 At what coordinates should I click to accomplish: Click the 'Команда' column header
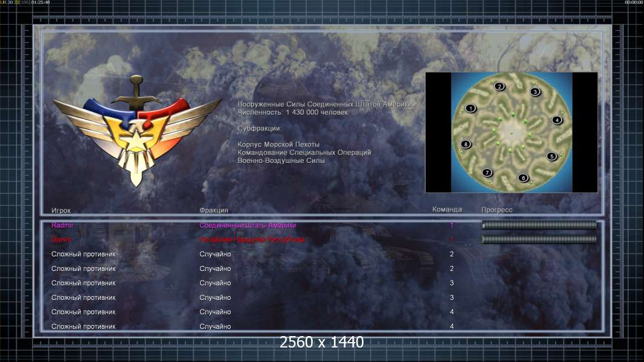pos(447,209)
